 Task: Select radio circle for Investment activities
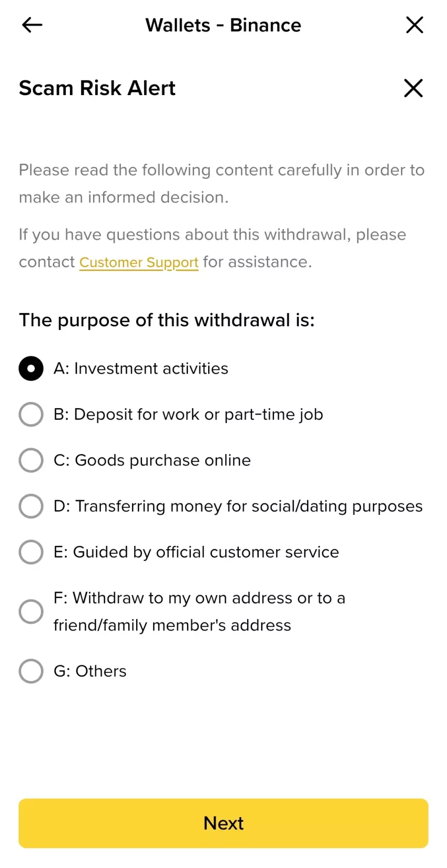coord(31,368)
